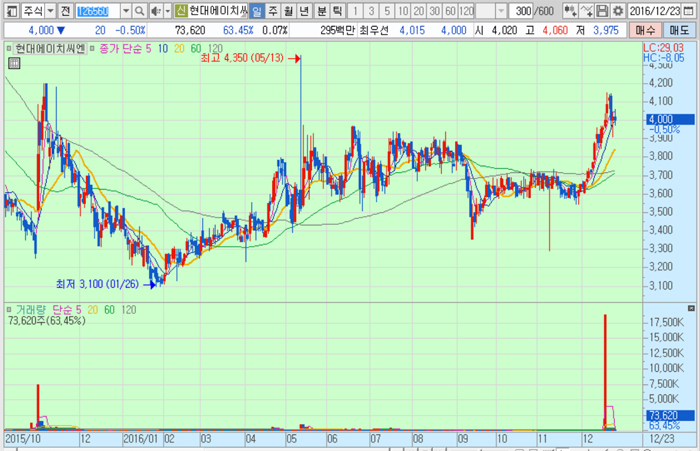700x451 pixels.
Task: Click the speaker sound alert icon
Action: pyautogui.click(x=157, y=10)
